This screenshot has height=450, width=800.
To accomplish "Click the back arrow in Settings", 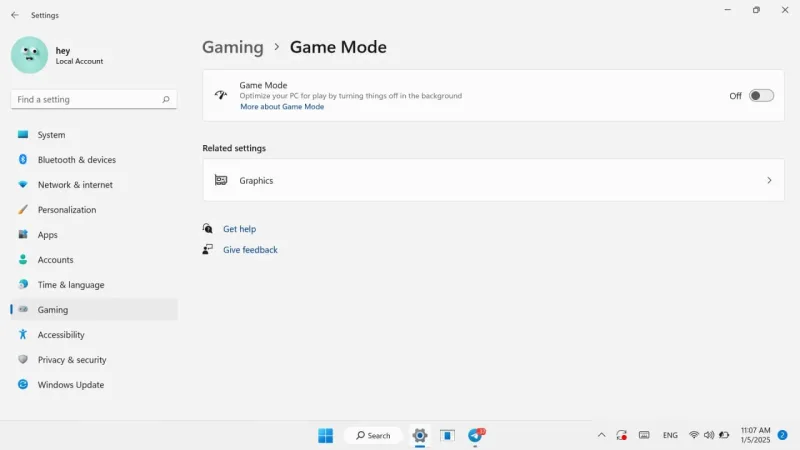I will 15,15.
